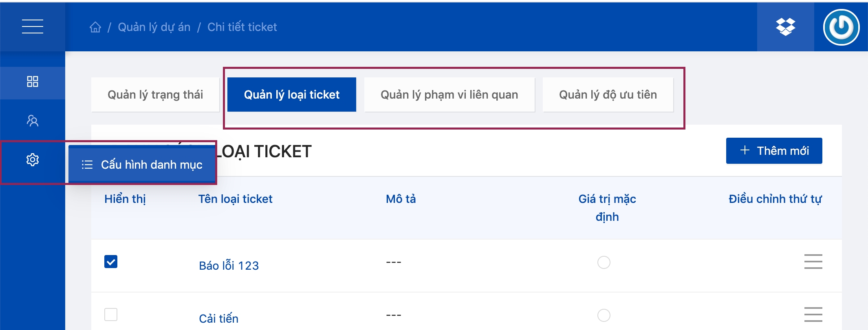Open the hamburger menu in the top bar

point(33,26)
